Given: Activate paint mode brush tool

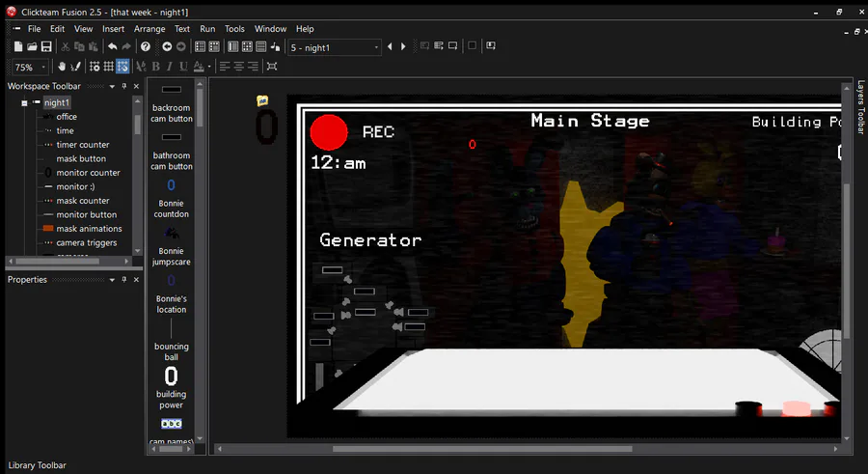Looking at the screenshot, I should 76,67.
